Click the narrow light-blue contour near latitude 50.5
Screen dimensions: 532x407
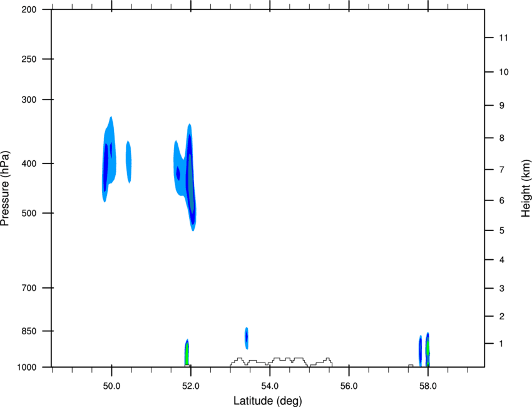128,162
